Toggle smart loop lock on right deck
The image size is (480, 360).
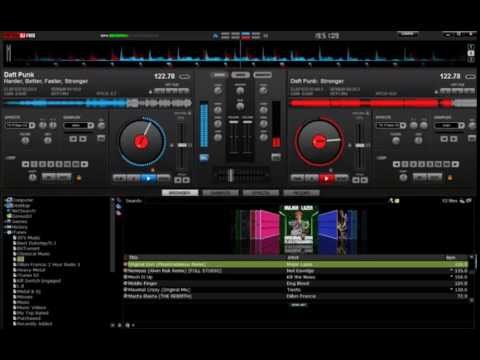[450, 178]
